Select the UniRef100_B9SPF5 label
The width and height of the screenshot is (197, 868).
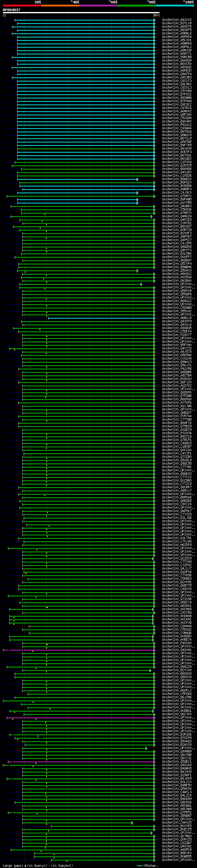coord(177,30)
